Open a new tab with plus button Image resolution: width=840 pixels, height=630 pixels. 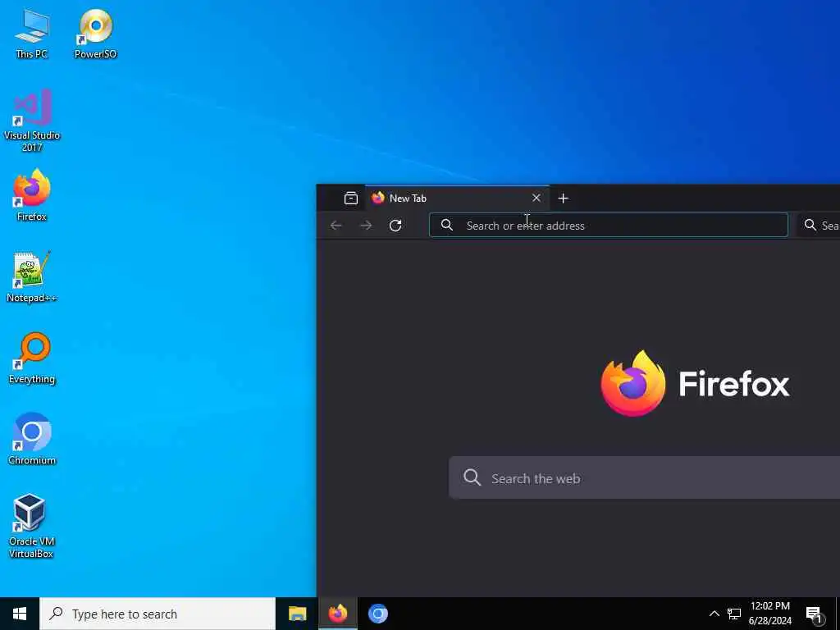tap(563, 199)
